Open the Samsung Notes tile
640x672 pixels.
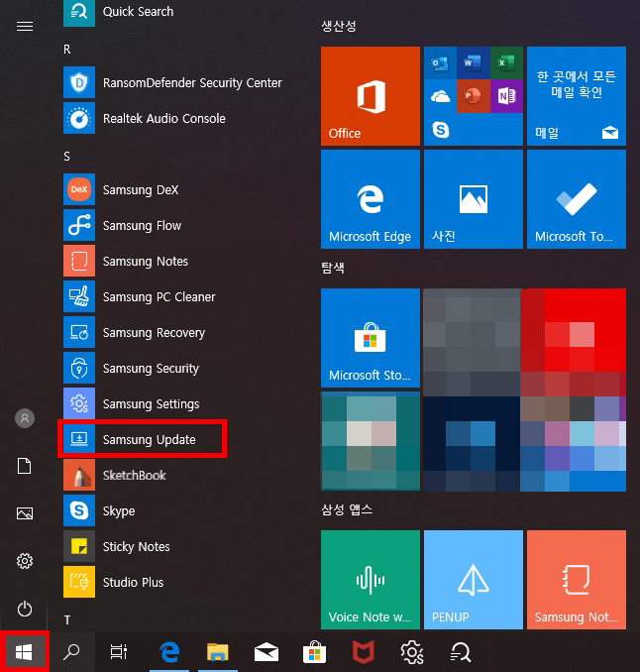pyautogui.click(x=577, y=580)
